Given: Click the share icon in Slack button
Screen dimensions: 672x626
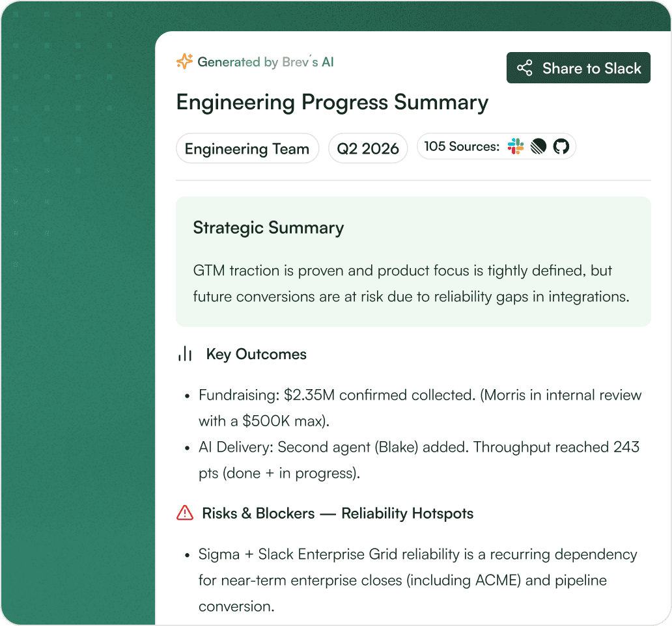Looking at the screenshot, I should [525, 68].
